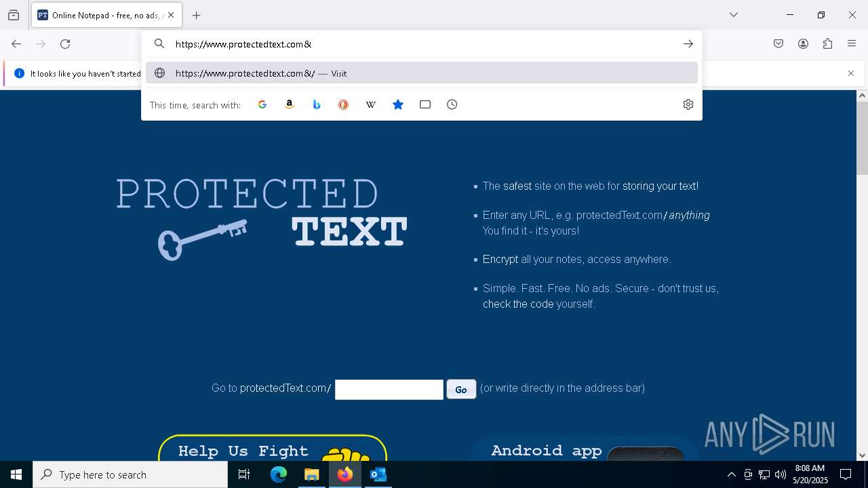Open the Extensions puzzle icon
Viewport: 868px width, 488px height.
coord(827,44)
